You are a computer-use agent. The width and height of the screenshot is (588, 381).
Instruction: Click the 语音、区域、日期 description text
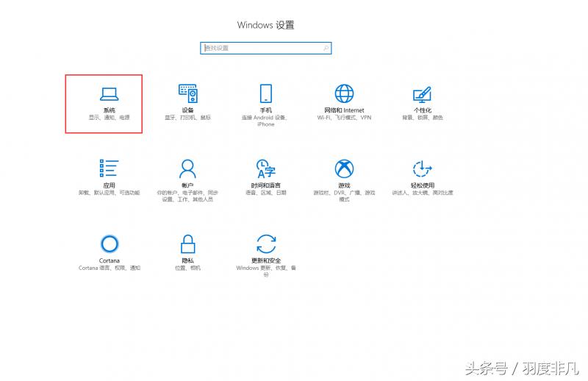pyautogui.click(x=266, y=193)
